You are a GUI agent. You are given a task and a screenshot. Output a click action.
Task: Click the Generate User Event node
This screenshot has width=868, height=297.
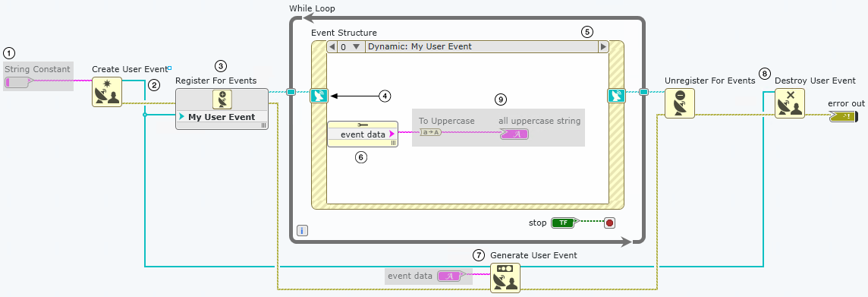pos(505,277)
